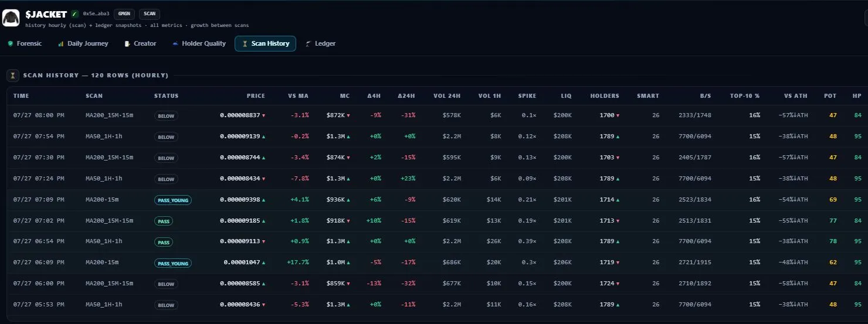Click the LIQ column header
This screenshot has width=868, height=324.
[566, 96]
